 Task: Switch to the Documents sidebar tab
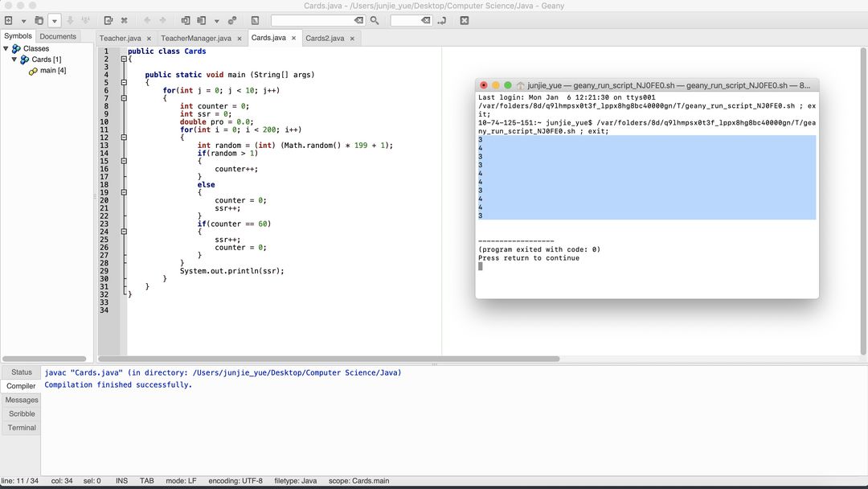(58, 36)
